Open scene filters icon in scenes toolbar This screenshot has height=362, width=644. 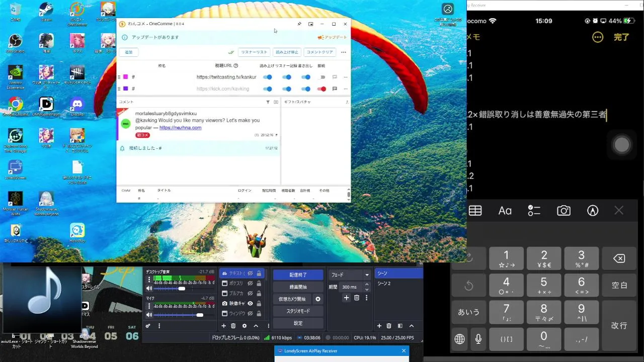point(400,326)
